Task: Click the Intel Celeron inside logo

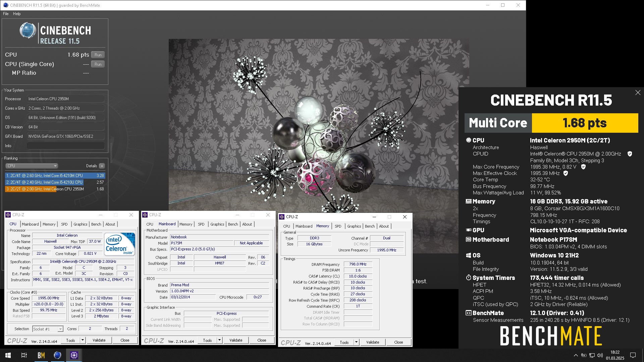Action: (120, 244)
